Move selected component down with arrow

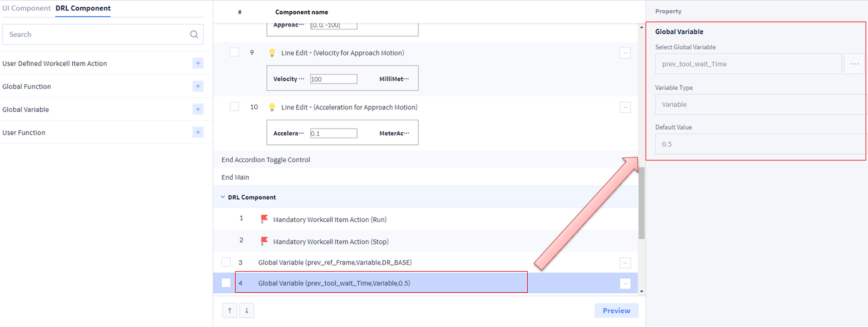[x=246, y=310]
